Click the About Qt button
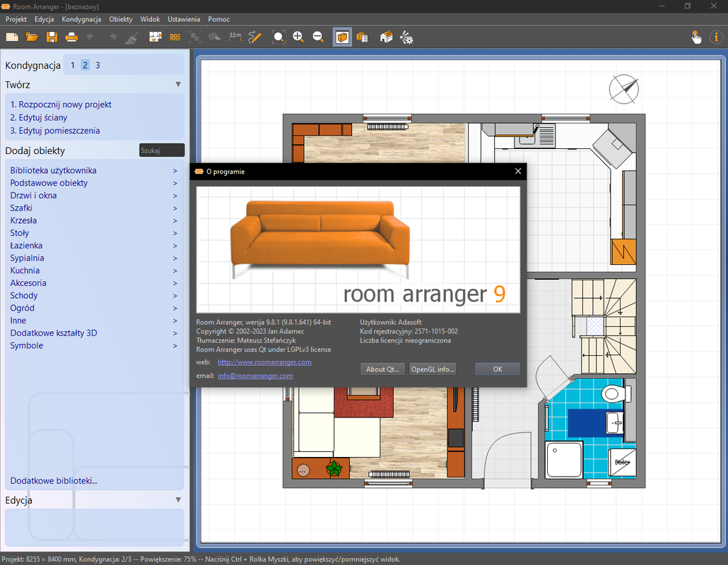This screenshot has height=565, width=728. pyautogui.click(x=382, y=369)
